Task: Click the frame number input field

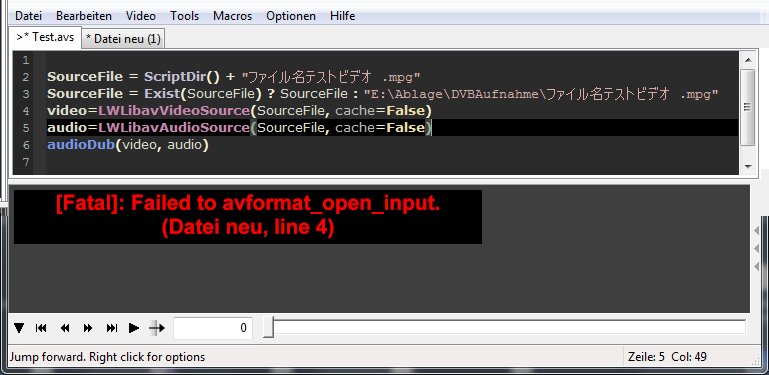Action: coord(213,328)
